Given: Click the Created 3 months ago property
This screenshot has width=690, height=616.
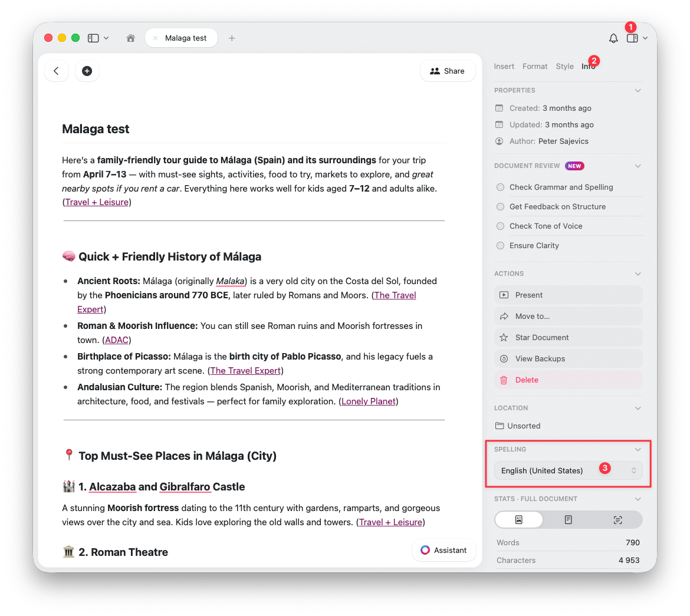Looking at the screenshot, I should click(543, 108).
